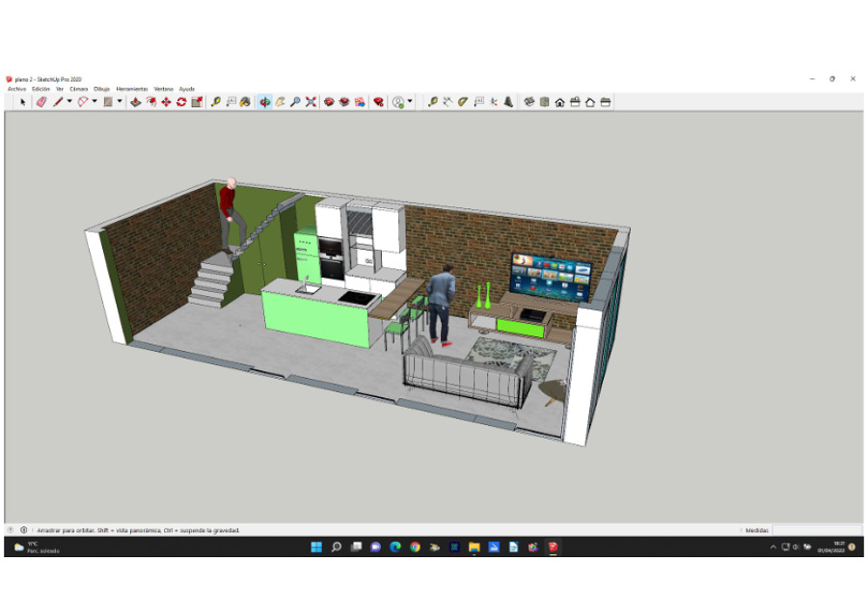868x614 pixels.
Task: Click the Zoom Extents tool
Action: 311,101
